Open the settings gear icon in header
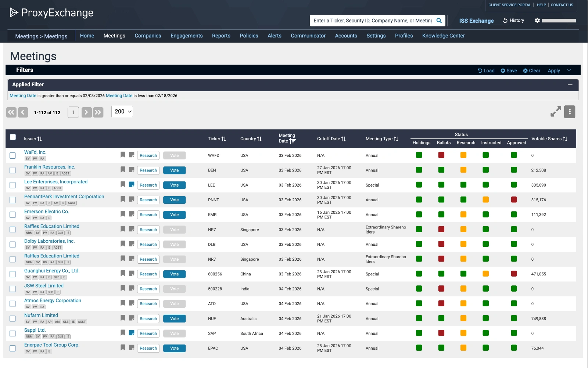 pos(537,21)
